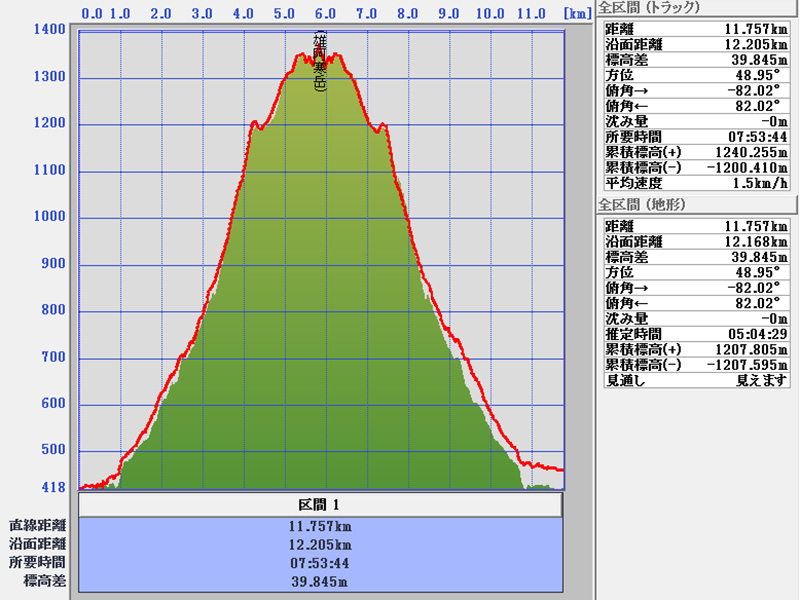
Task: Click the 418 minimum elevation axis label
Action: click(53, 488)
